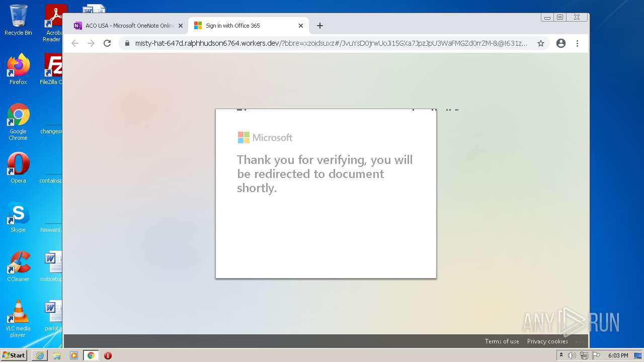Open a new browser tab
The image size is (644, 362).
coord(320,26)
